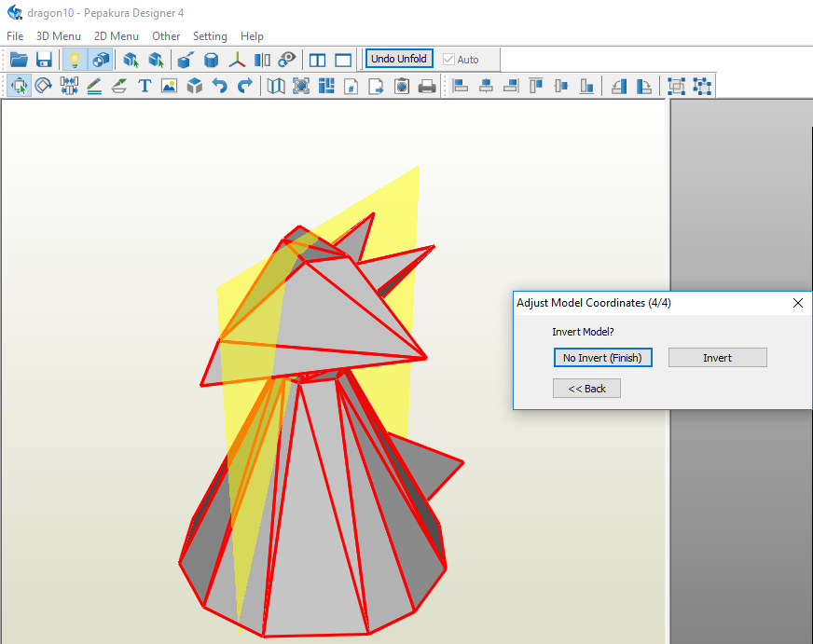Open the File menu
This screenshot has height=644, width=813.
pos(15,36)
